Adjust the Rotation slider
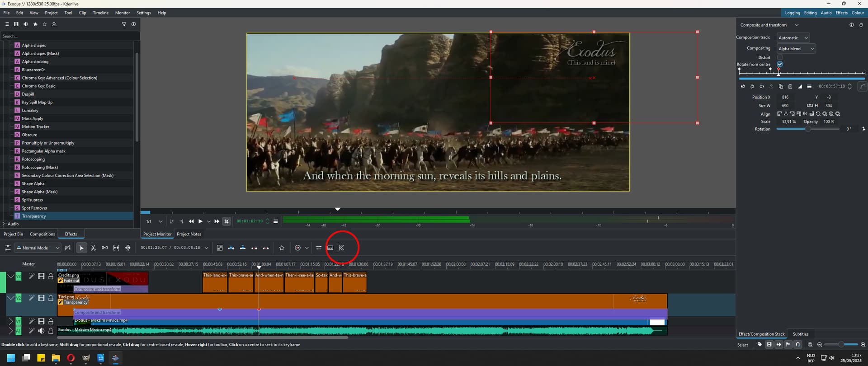The width and height of the screenshot is (868, 366). pyautogui.click(x=808, y=129)
